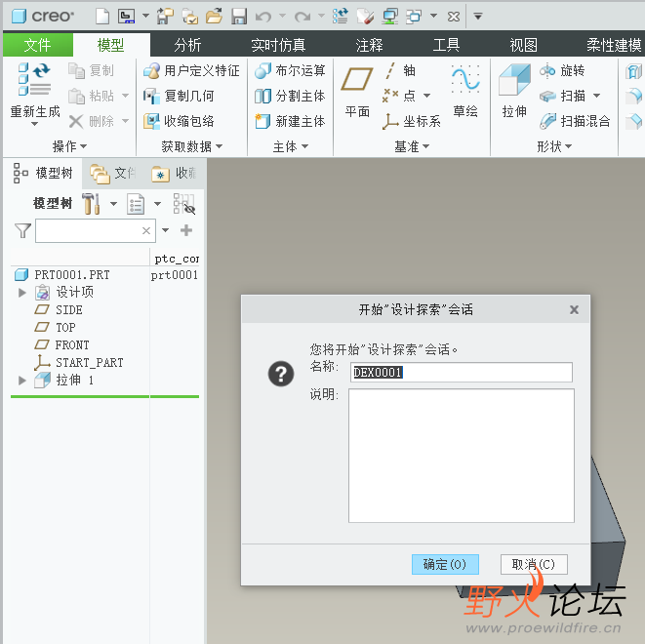This screenshot has width=645, height=644.
Task: Open the 文件 menu tab
Action: [37, 45]
